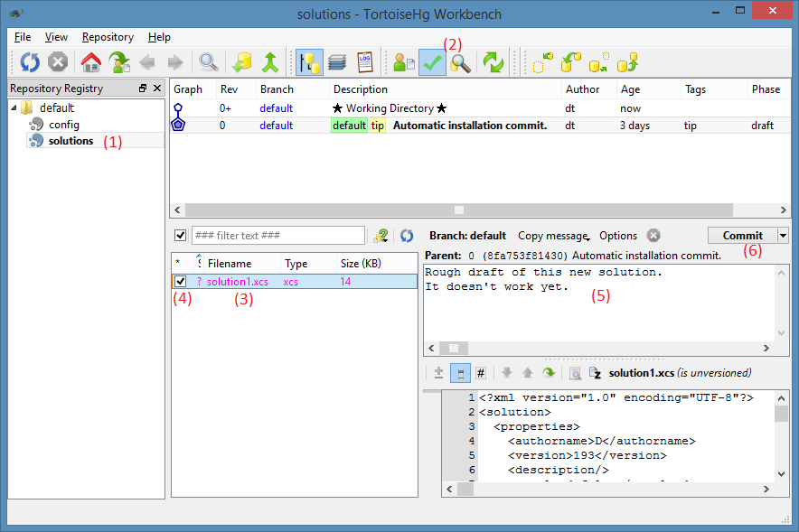
Task: Open the Copy message dropdown
Action: 554,236
